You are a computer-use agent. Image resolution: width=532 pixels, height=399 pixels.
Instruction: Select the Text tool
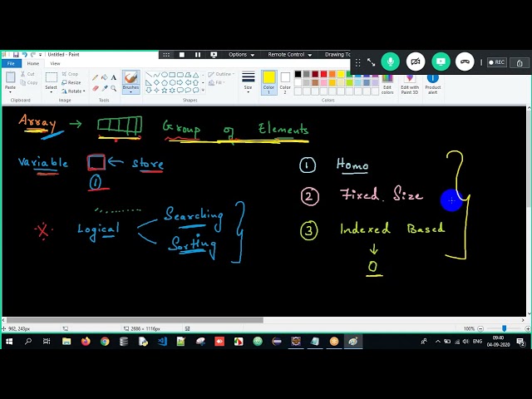(114, 77)
